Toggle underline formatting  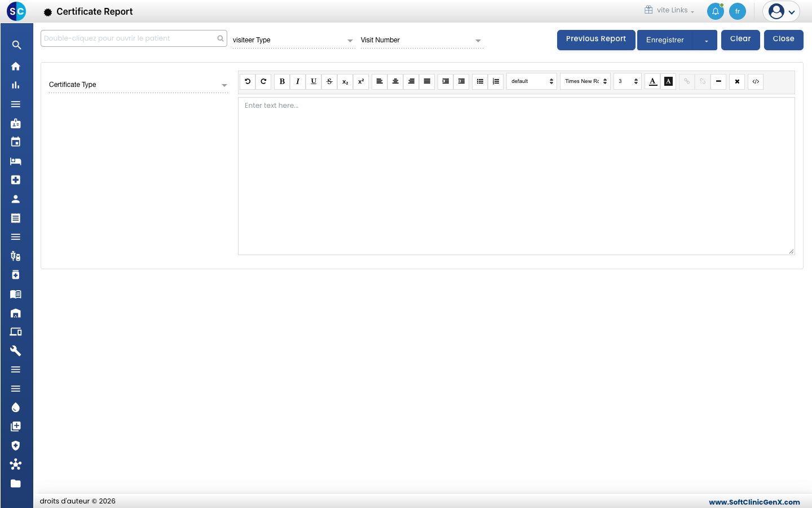[x=314, y=81]
